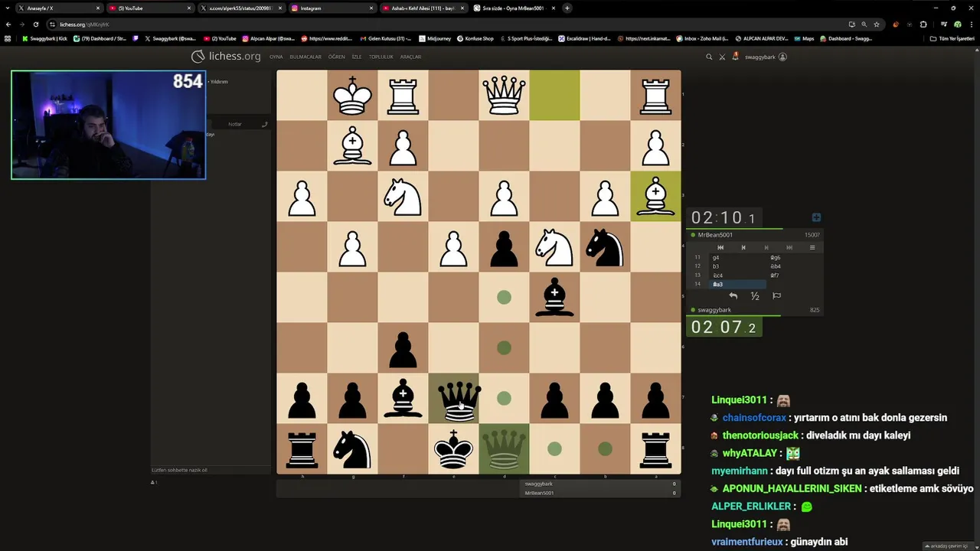Bookmark this page with the star icon
The image size is (980, 551).
(877, 24)
